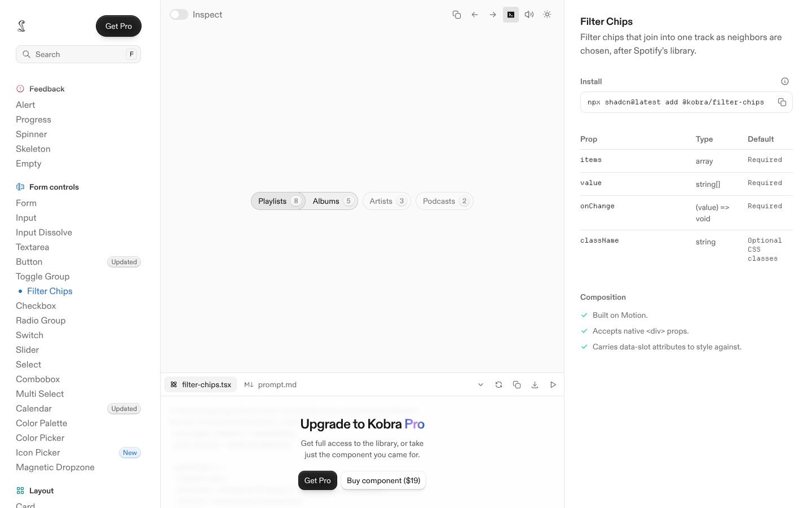
Task: Open the Toggle Group page in sidebar
Action: 43,277
